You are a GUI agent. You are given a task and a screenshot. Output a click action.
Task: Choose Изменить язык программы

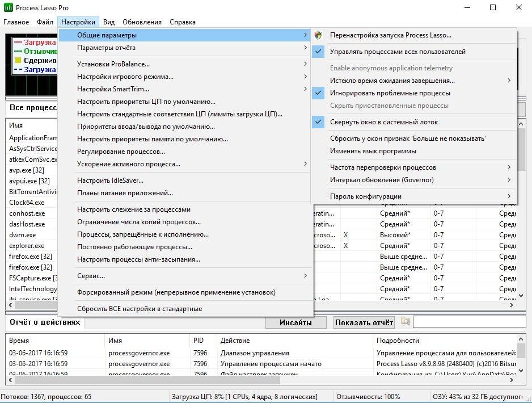coord(413,151)
